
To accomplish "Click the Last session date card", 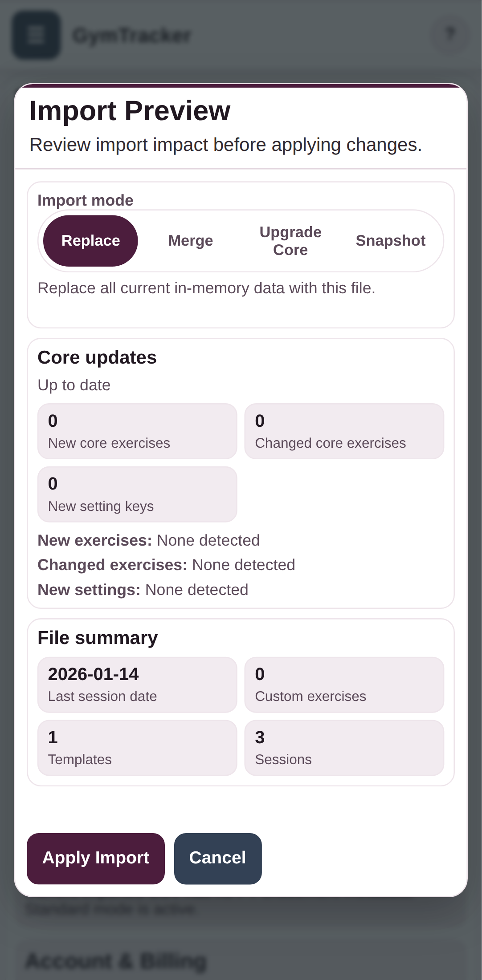I will (137, 684).
